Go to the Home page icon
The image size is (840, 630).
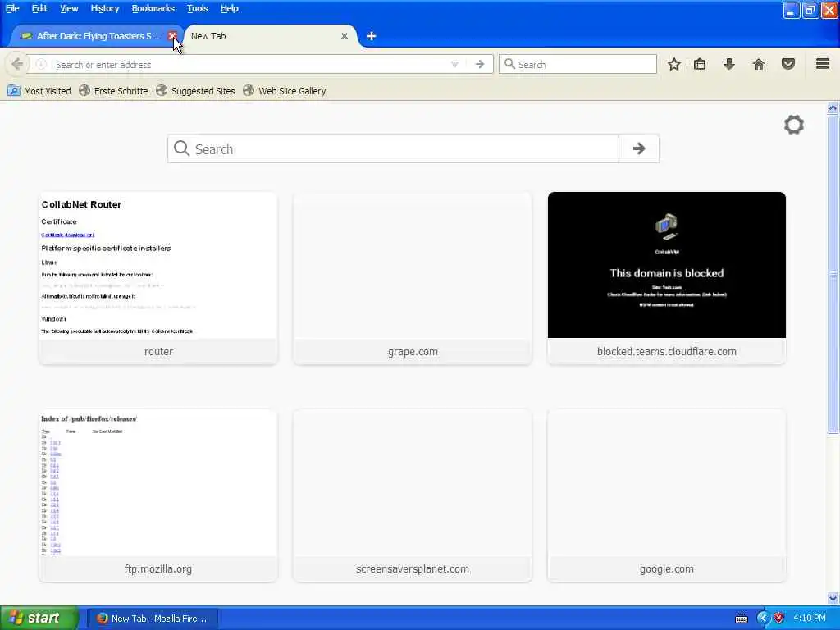[759, 64]
